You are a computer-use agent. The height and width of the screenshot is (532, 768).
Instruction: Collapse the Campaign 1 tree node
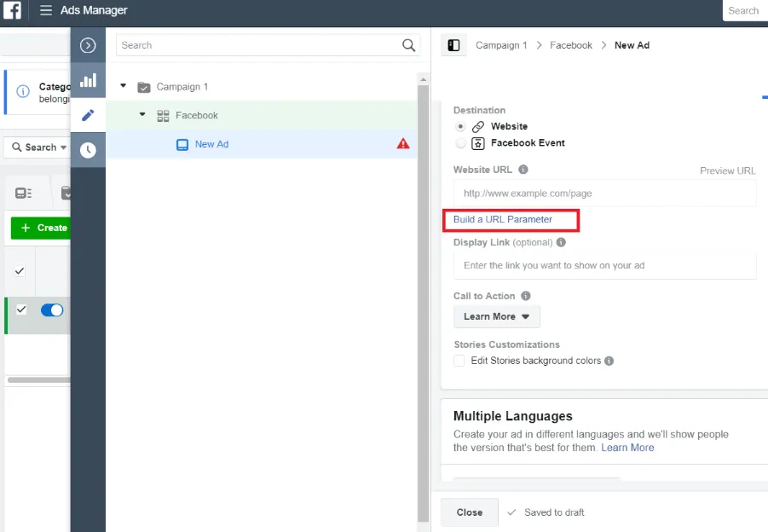(x=123, y=86)
